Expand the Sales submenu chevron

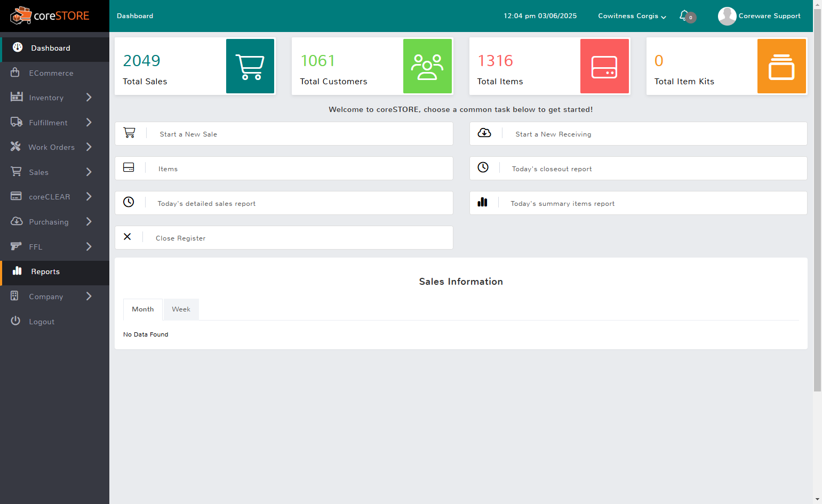pos(89,172)
